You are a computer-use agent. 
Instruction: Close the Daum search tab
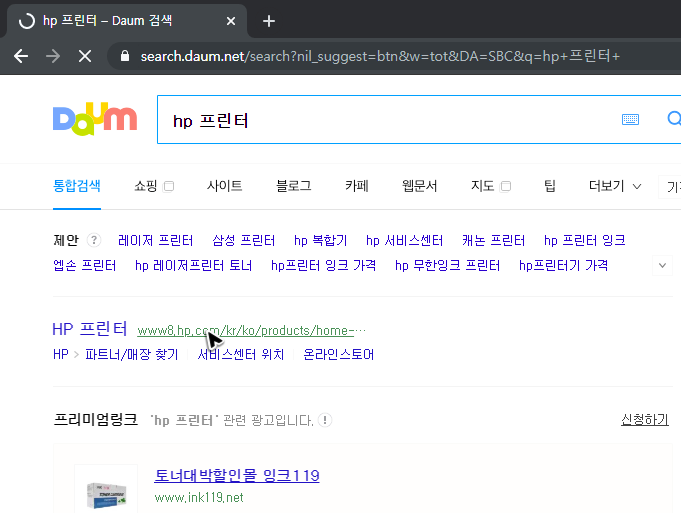231,21
